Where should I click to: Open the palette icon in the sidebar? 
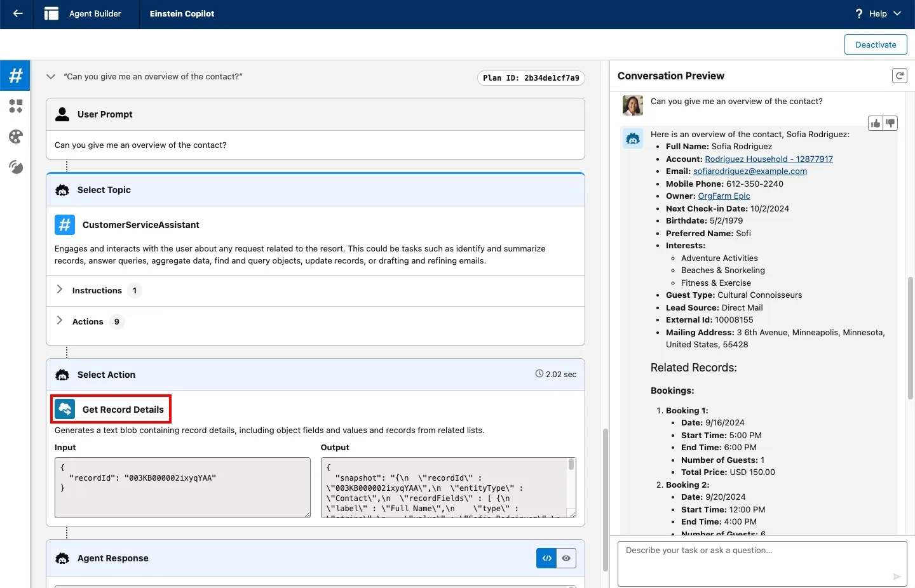pyautogui.click(x=16, y=137)
